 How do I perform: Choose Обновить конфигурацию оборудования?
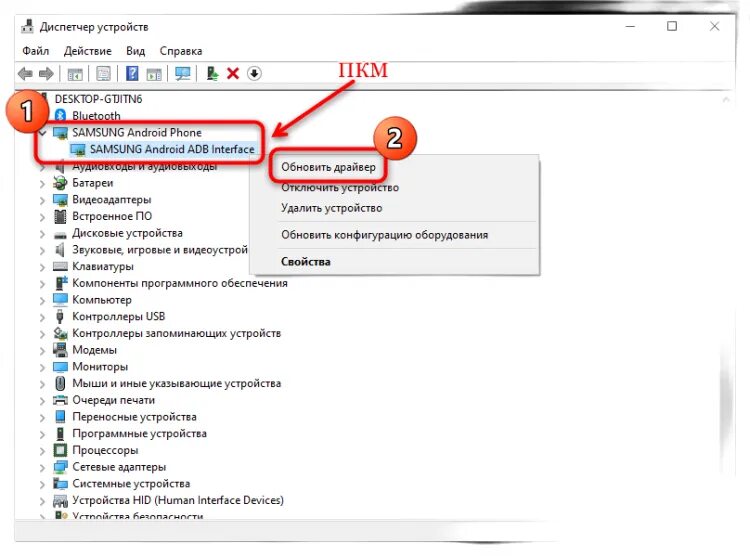click(x=385, y=235)
